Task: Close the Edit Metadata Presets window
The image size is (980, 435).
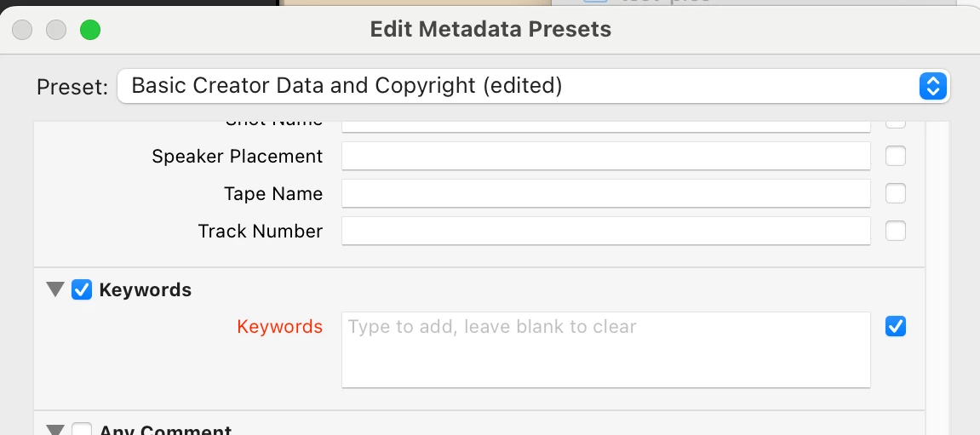Action: click(x=22, y=30)
